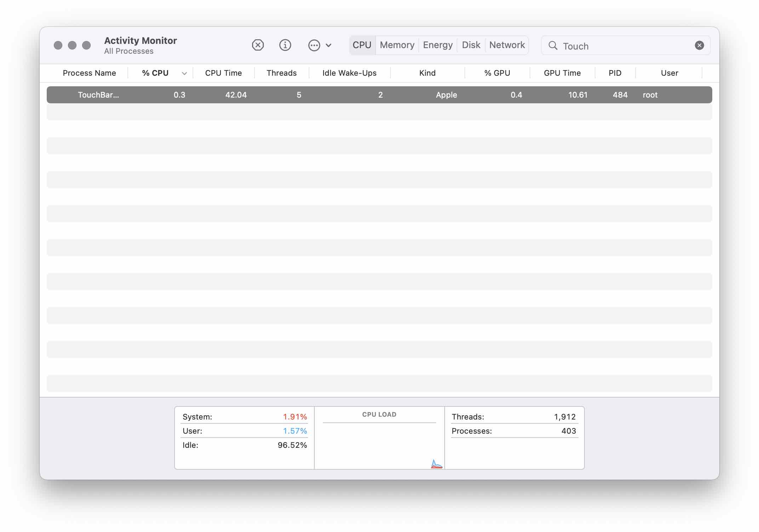
Task: Sort by PID column header
Action: (x=615, y=73)
